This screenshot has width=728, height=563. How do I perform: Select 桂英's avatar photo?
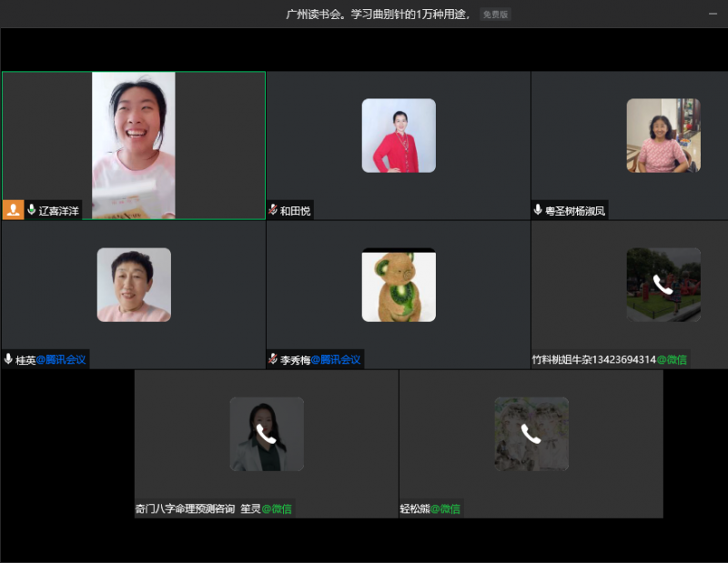pos(134,285)
